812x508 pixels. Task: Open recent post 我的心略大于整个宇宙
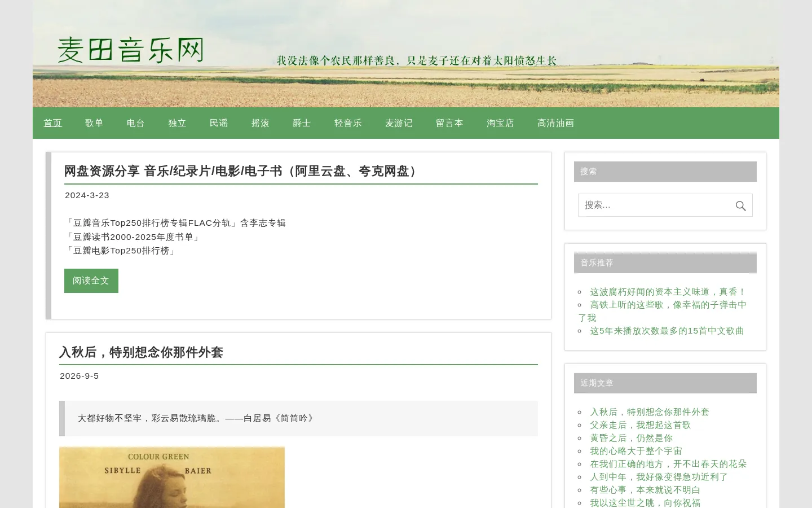pos(636,451)
